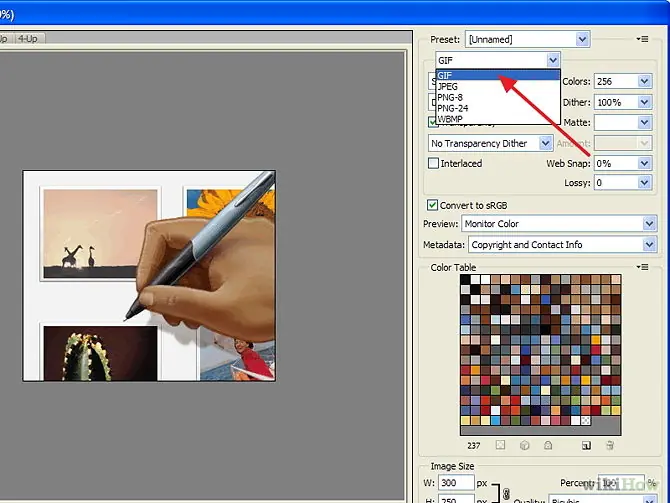Image resolution: width=670 pixels, height=503 pixels.
Task: Switch to the 4-Up preview tab
Action: click(28, 38)
